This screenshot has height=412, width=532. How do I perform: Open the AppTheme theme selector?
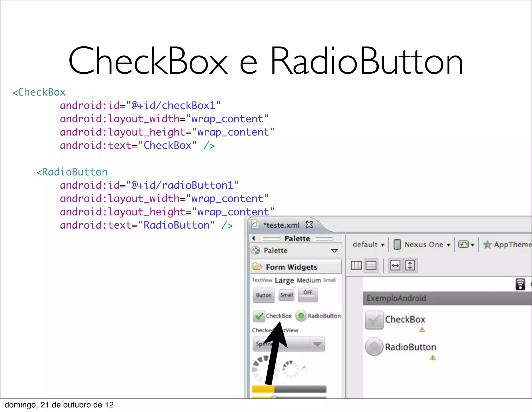pyautogui.click(x=507, y=245)
